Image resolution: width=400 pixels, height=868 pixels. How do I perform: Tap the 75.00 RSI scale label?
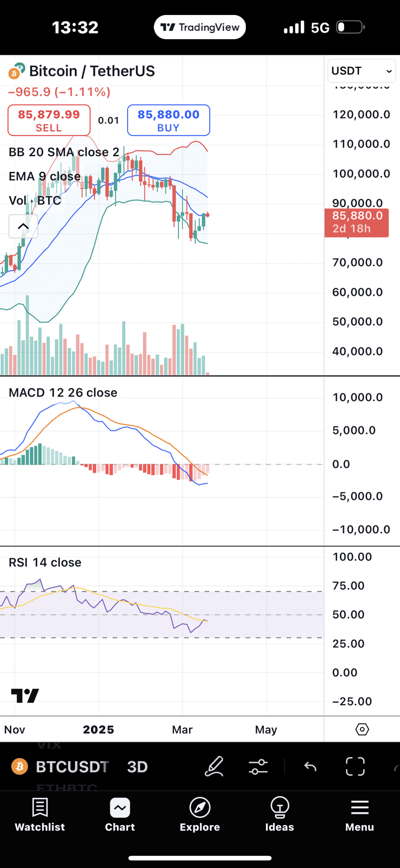point(348,586)
